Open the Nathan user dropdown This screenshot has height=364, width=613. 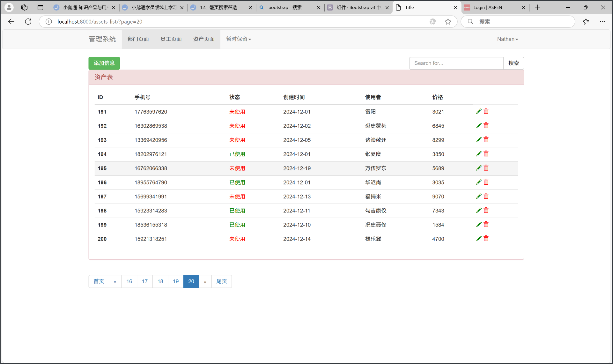click(x=507, y=39)
